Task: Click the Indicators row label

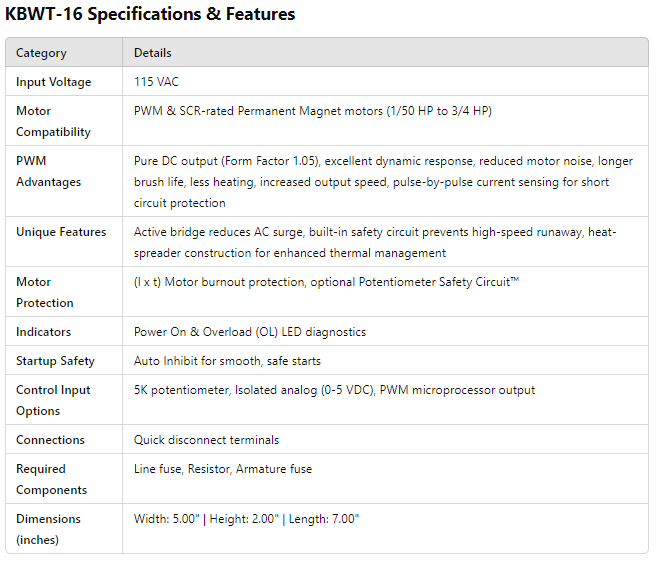Action: (x=44, y=332)
